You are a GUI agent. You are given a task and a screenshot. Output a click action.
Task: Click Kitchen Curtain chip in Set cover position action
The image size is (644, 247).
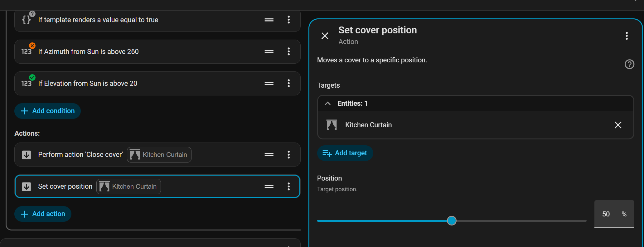tap(128, 186)
